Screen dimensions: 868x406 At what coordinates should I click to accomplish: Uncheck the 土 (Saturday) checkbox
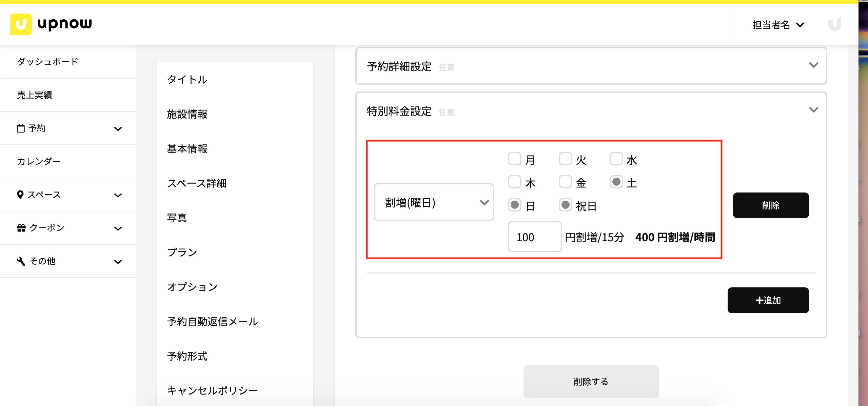616,182
